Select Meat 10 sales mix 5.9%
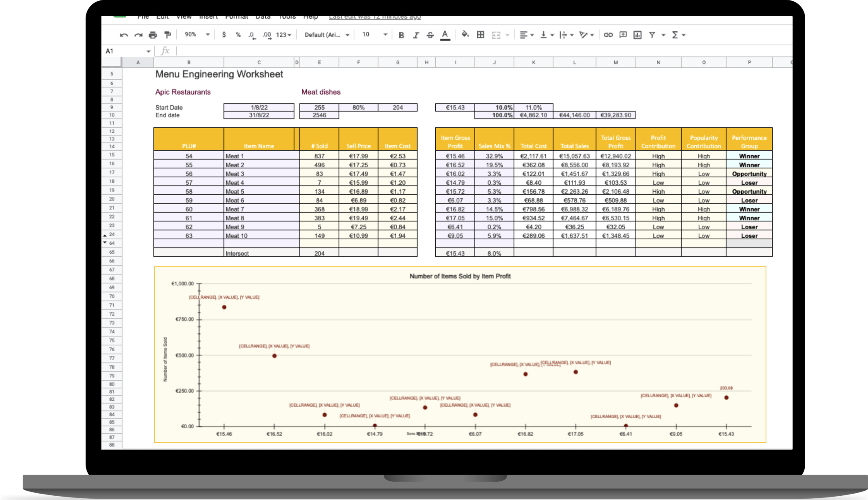The image size is (868, 500). click(494, 236)
